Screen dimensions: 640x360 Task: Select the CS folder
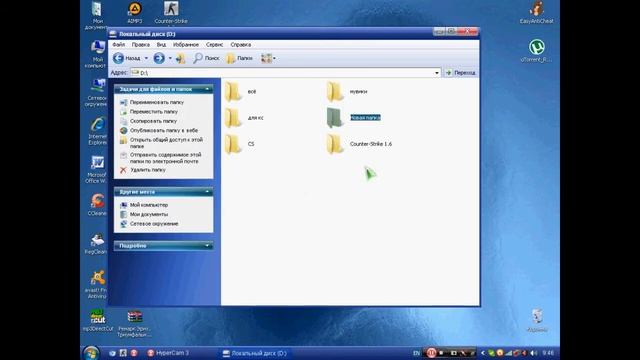tap(240, 144)
